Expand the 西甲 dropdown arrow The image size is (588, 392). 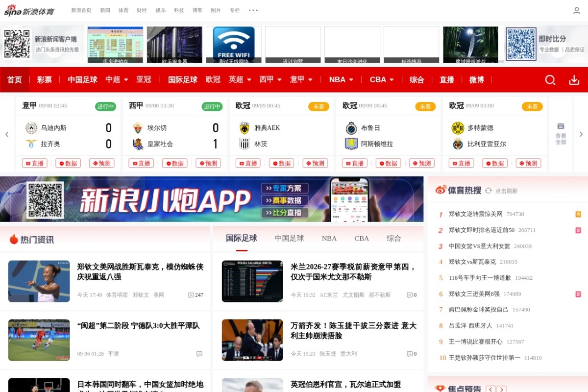pyautogui.click(x=279, y=79)
